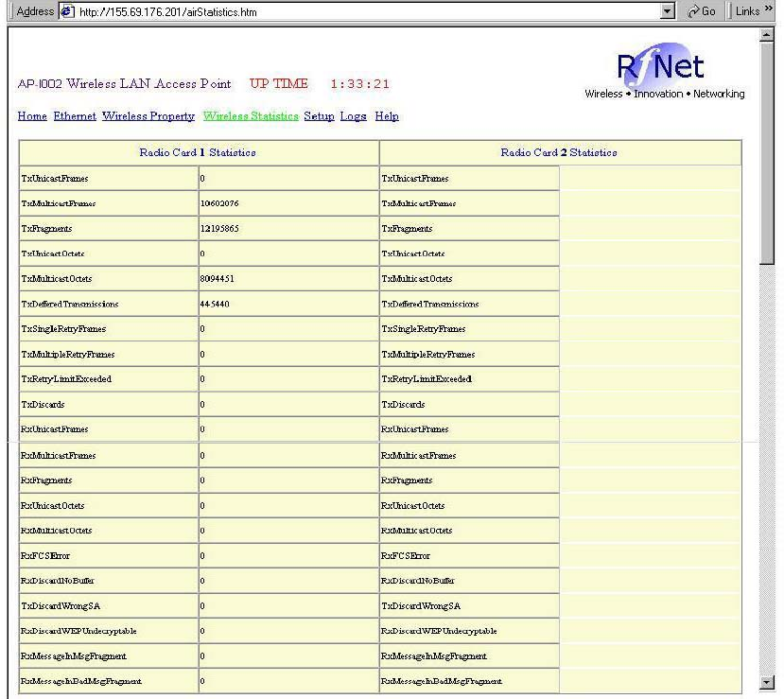Select TxUnicastFrames in Radio Card 1
784x699 pixels.
tap(55, 179)
